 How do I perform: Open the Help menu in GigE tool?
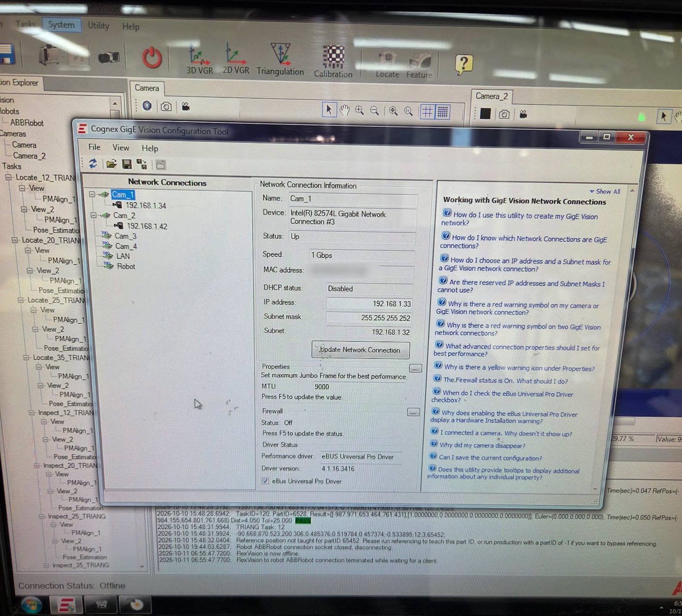(150, 148)
